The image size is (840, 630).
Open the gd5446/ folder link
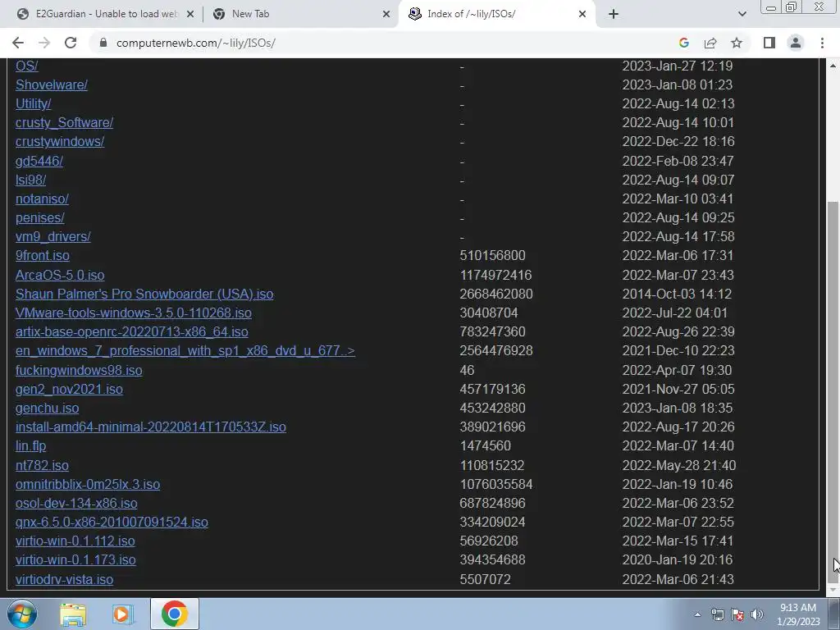pyautogui.click(x=39, y=161)
